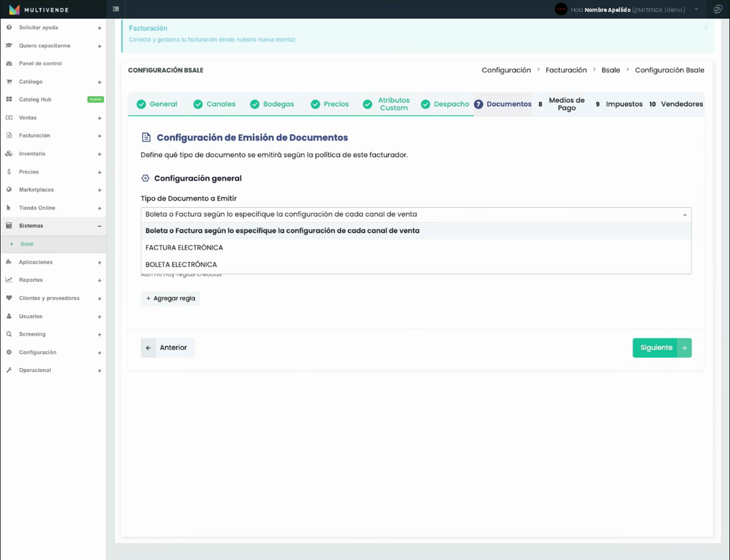Click the Reportes chart icon
The height and width of the screenshot is (560, 730).
point(9,280)
